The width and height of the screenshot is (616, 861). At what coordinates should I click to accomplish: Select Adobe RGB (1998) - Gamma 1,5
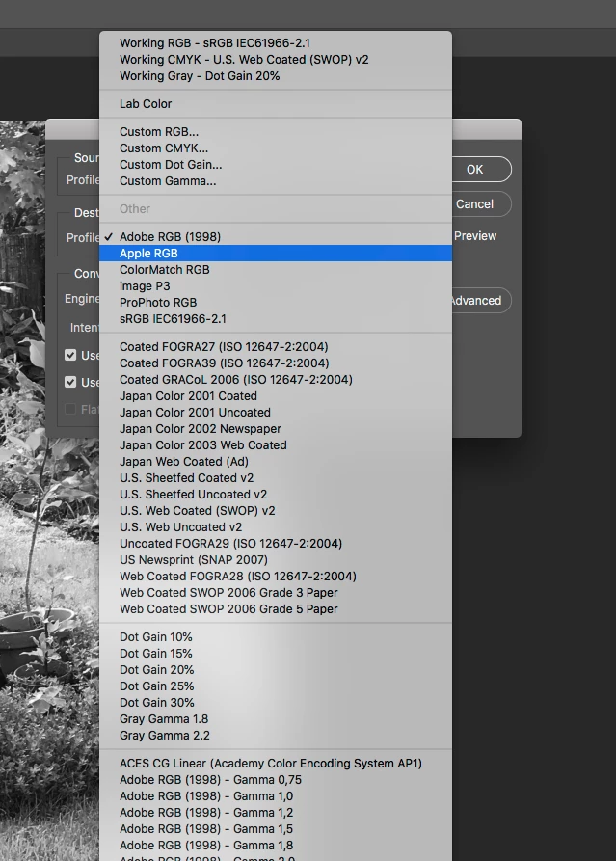pyautogui.click(x=276, y=829)
